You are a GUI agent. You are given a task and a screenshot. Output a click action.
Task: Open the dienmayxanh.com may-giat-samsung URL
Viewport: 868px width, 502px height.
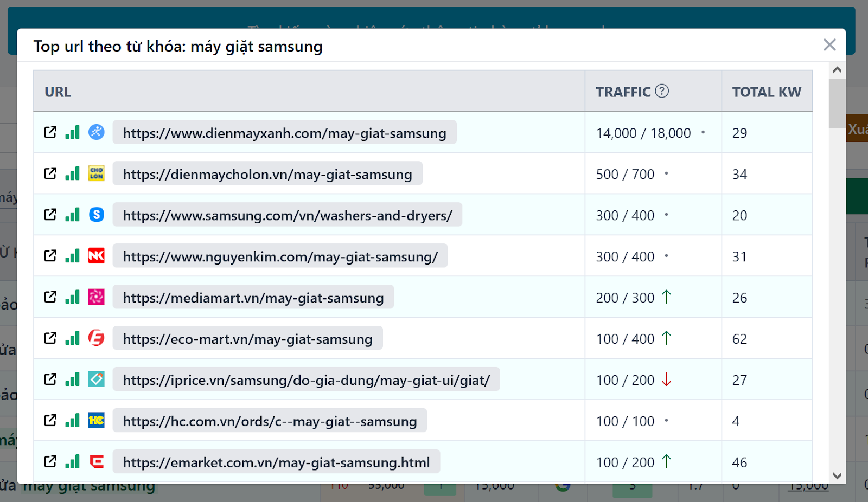(x=284, y=133)
